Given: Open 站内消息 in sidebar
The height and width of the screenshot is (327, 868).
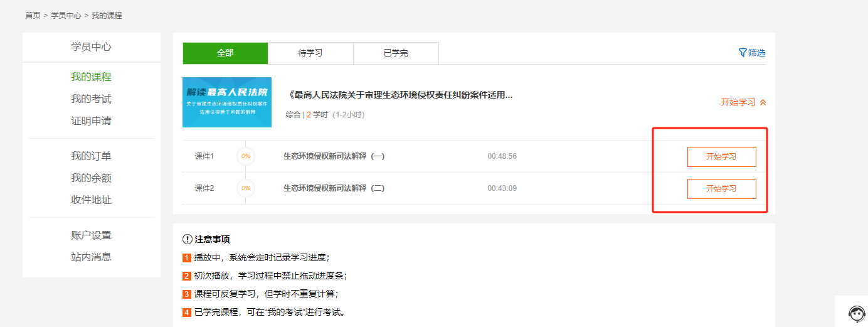Looking at the screenshot, I should click(91, 257).
